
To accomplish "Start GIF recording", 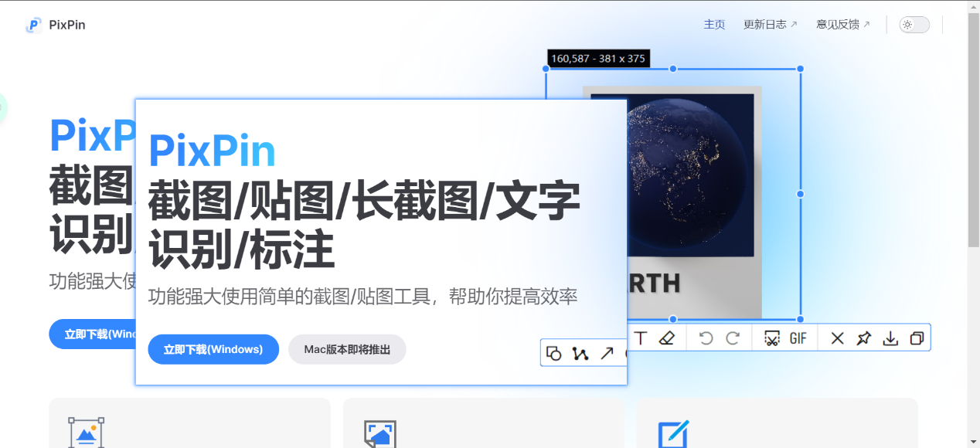I will (798, 338).
